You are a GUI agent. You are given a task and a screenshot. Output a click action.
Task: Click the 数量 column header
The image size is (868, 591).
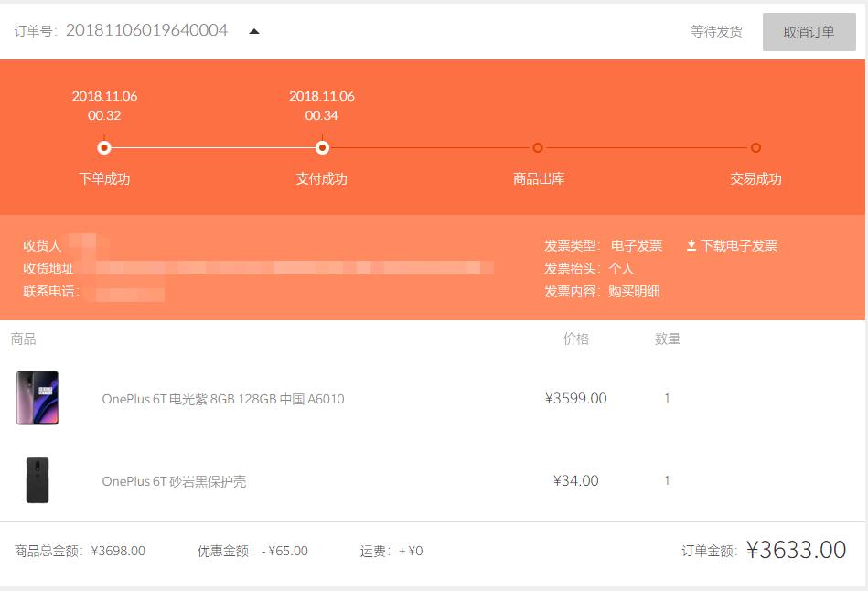667,338
